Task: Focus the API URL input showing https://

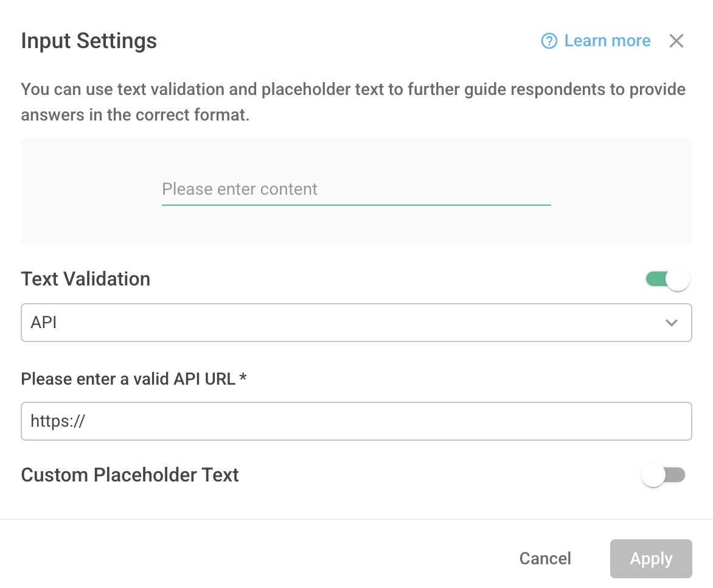Action: (356, 421)
